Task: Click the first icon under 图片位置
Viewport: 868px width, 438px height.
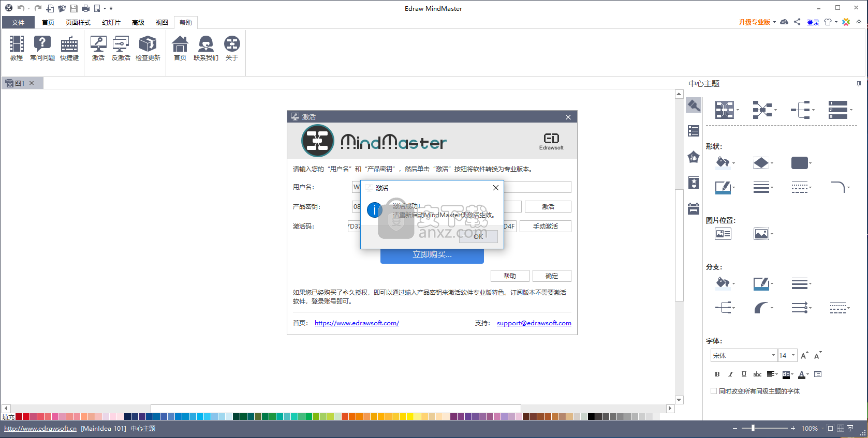Action: coord(723,234)
